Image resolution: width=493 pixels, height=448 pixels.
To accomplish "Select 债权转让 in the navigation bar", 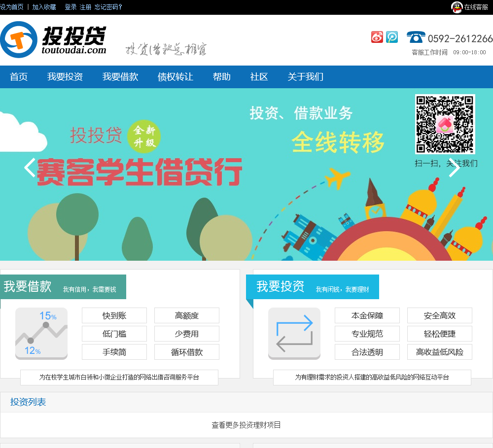I will pyautogui.click(x=176, y=77).
